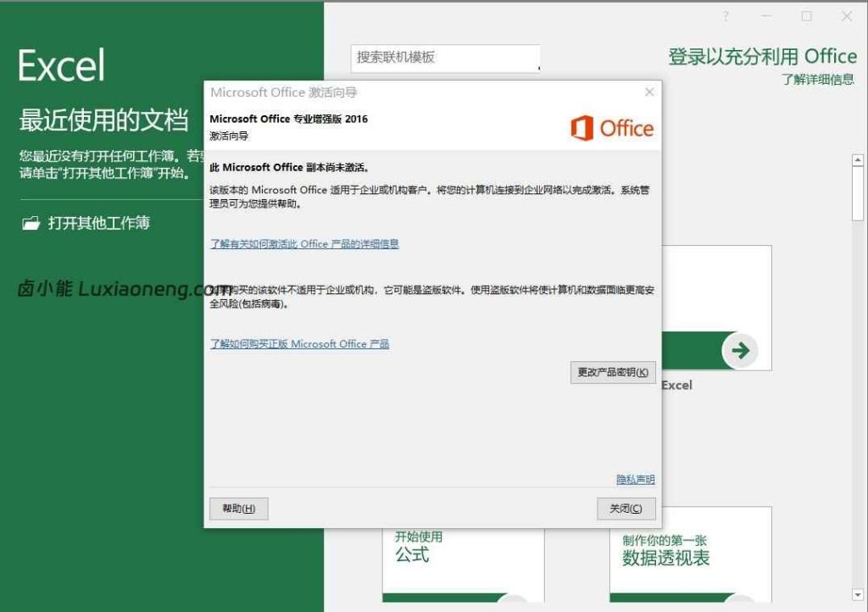This screenshot has width=868, height=612.
Task: Open the 开始使用公式 template thumbnail
Action: coord(464,565)
